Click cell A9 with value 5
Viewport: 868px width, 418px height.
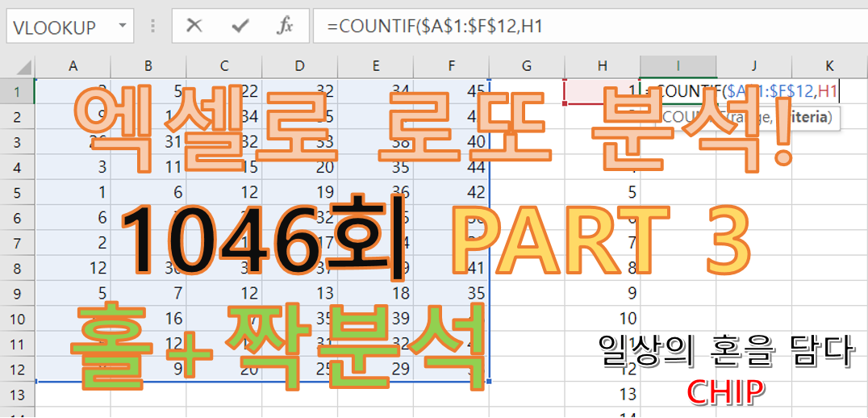(73, 293)
